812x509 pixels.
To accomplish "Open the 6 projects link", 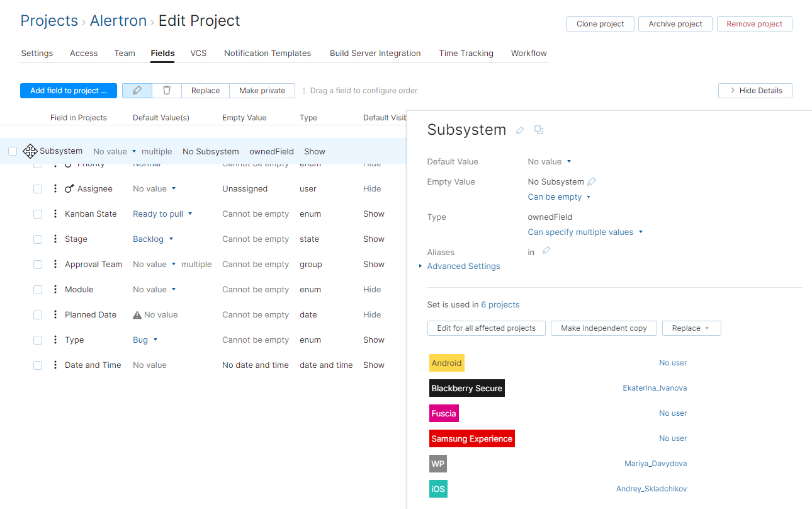I will (500, 304).
